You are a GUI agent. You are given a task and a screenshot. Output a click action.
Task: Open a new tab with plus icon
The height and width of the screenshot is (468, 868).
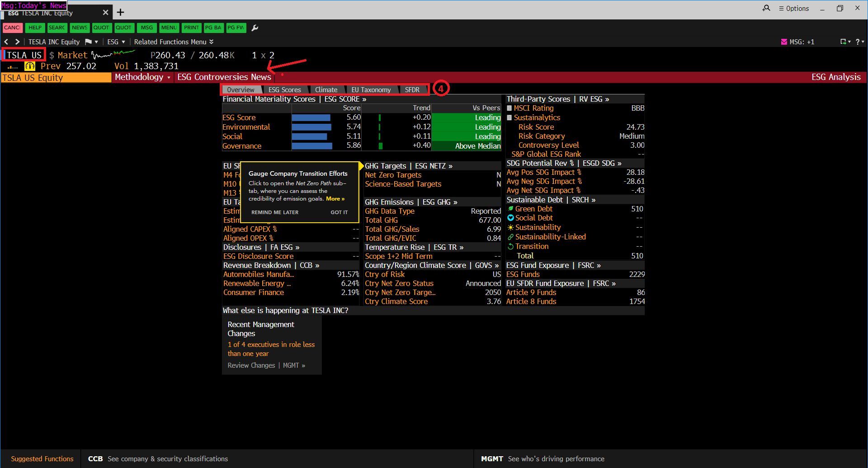(120, 12)
